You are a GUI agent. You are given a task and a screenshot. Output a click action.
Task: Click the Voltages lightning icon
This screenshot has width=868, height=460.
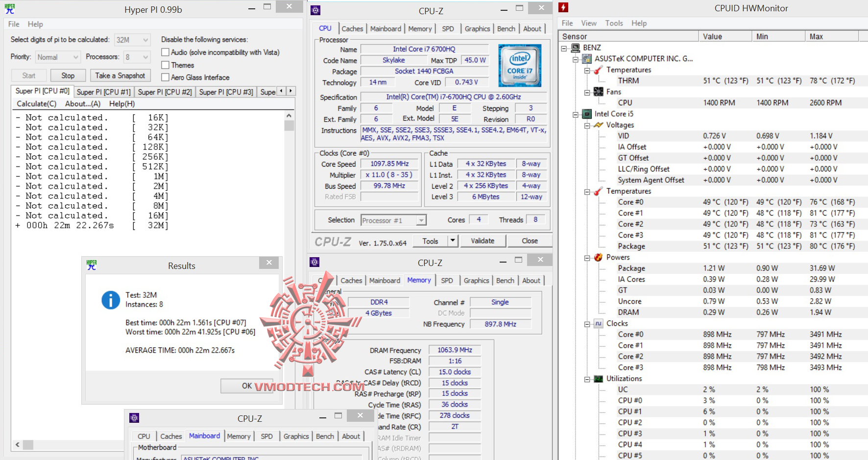tap(598, 125)
